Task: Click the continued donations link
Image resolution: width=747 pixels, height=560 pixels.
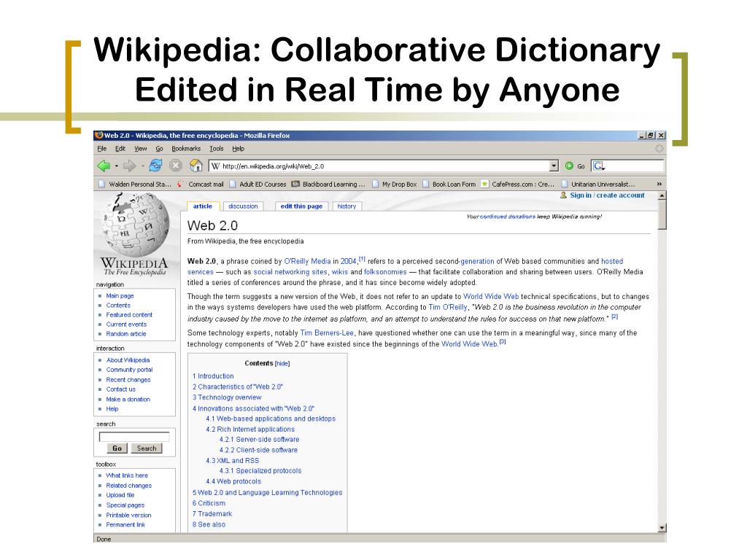Action: pyautogui.click(x=508, y=216)
